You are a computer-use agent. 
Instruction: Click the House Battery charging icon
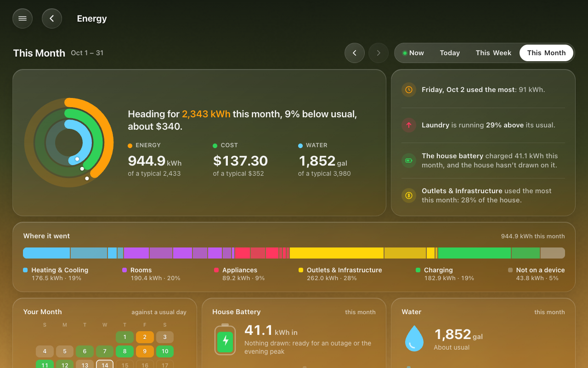[225, 340]
